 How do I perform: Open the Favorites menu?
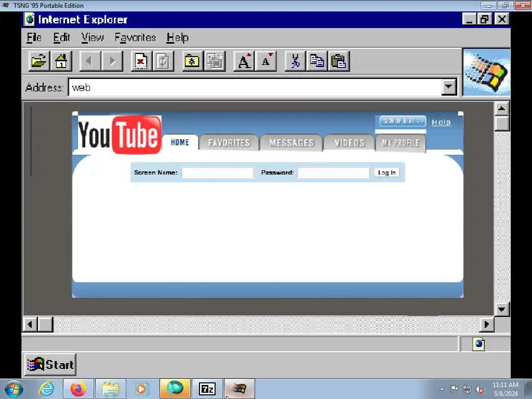135,37
